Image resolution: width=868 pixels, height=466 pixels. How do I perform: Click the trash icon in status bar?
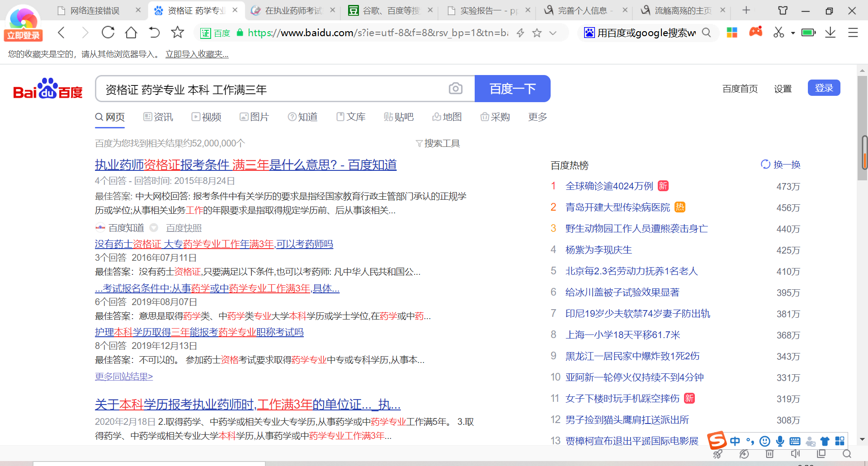pyautogui.click(x=769, y=454)
